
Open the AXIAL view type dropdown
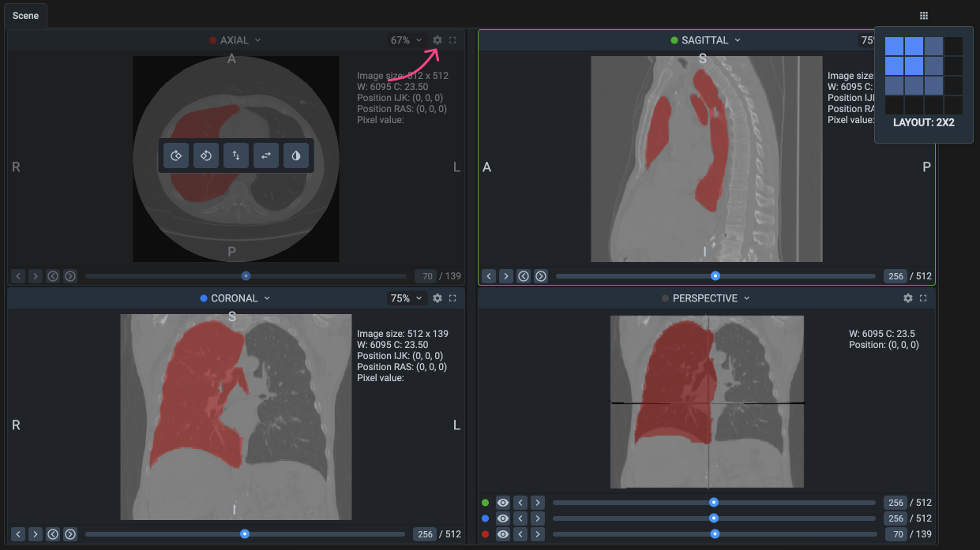click(x=235, y=40)
